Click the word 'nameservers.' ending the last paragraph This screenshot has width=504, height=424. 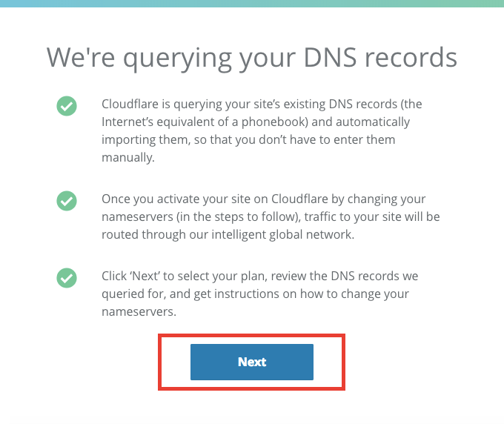(139, 312)
